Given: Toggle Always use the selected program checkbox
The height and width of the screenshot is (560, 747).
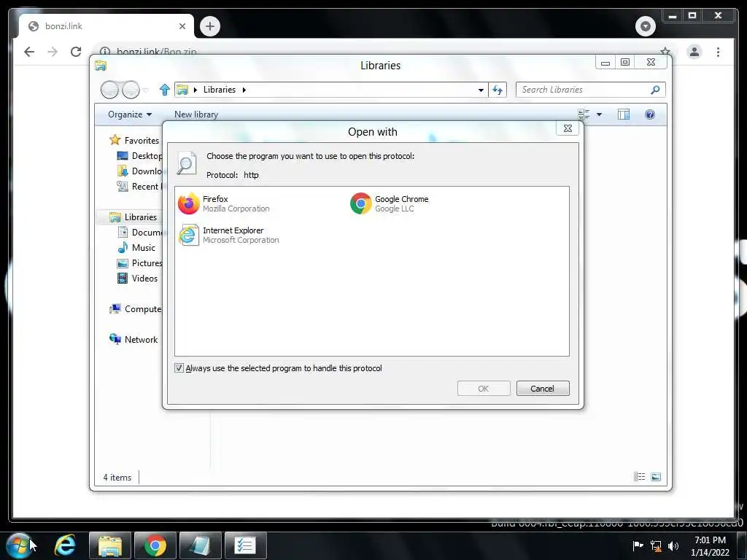Looking at the screenshot, I should pos(179,368).
